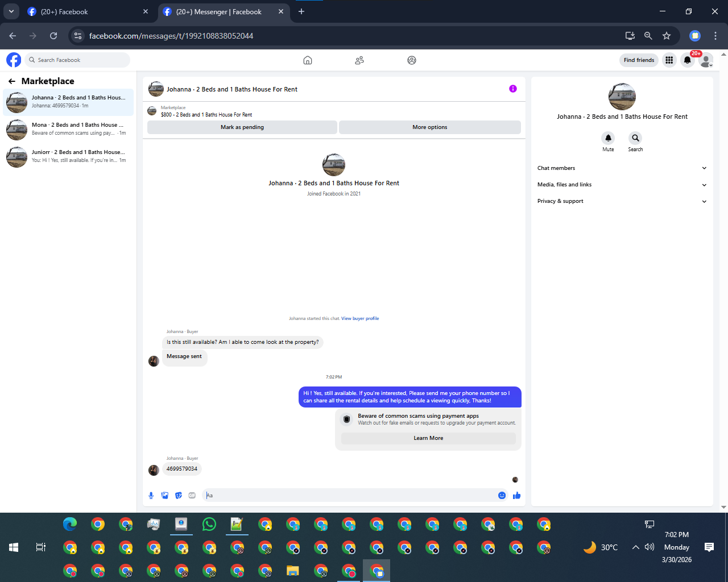Open volume control in system tray

pyautogui.click(x=650, y=547)
